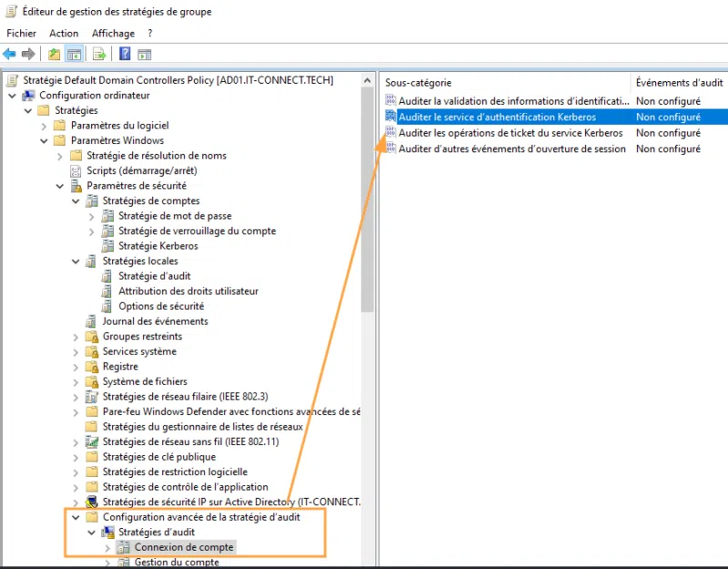Collapse the Stratégies tree node
This screenshot has height=569, width=728.
[28, 110]
